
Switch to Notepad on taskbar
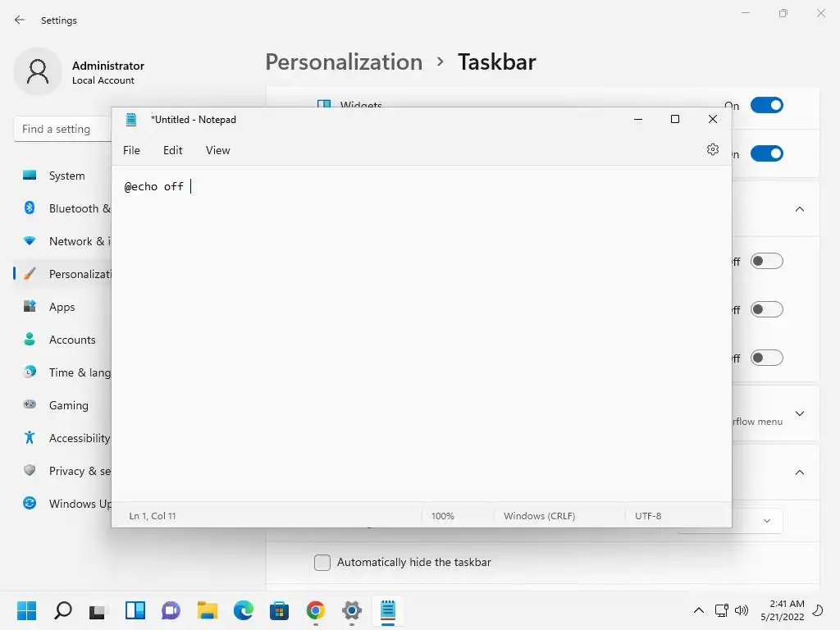388,610
